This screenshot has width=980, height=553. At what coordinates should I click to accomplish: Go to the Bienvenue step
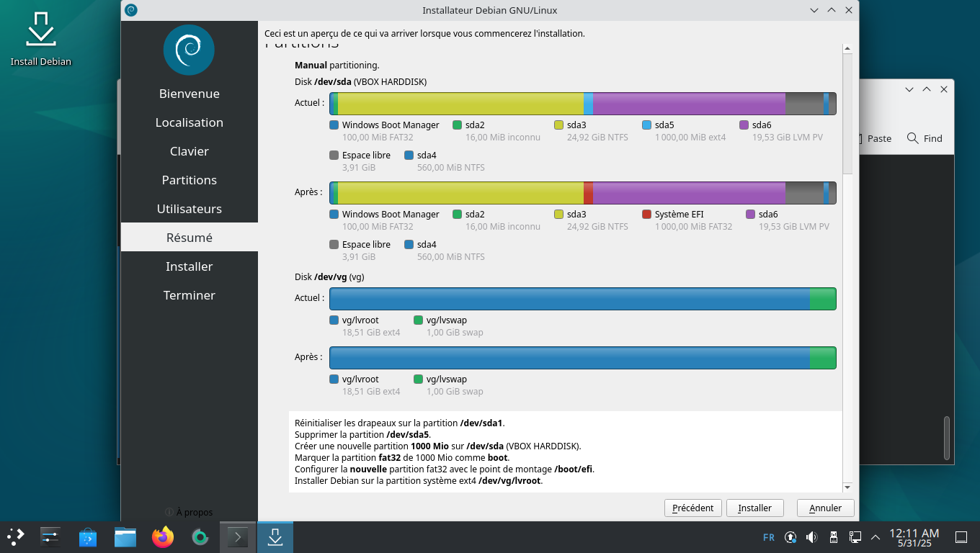click(190, 94)
